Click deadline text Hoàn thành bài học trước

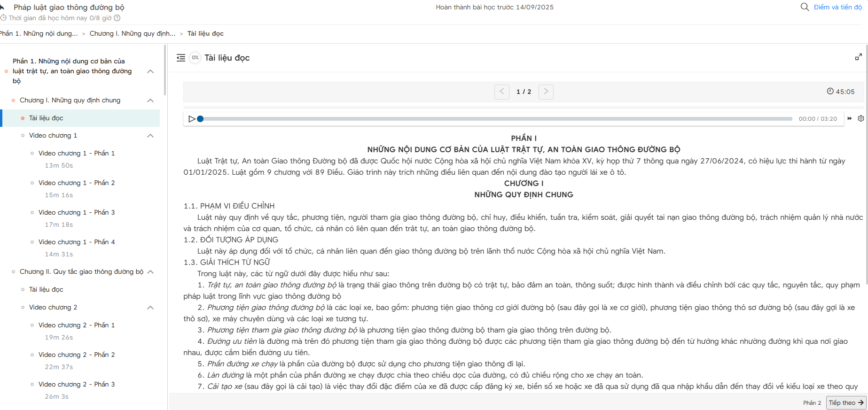coord(495,7)
